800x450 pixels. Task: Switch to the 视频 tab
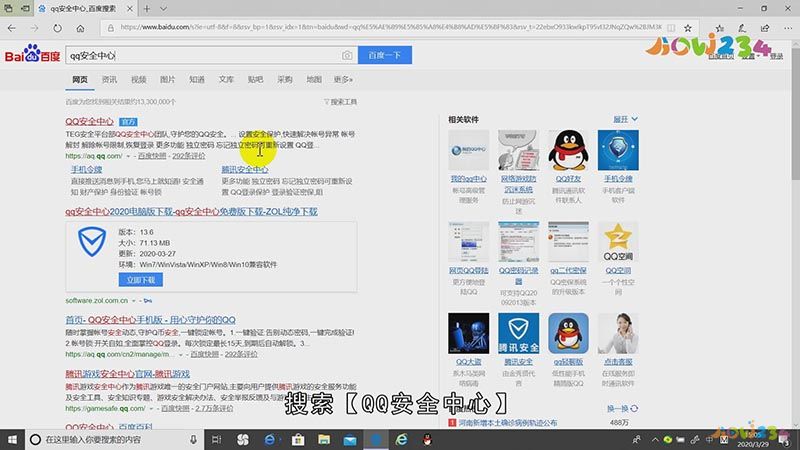[x=138, y=80]
